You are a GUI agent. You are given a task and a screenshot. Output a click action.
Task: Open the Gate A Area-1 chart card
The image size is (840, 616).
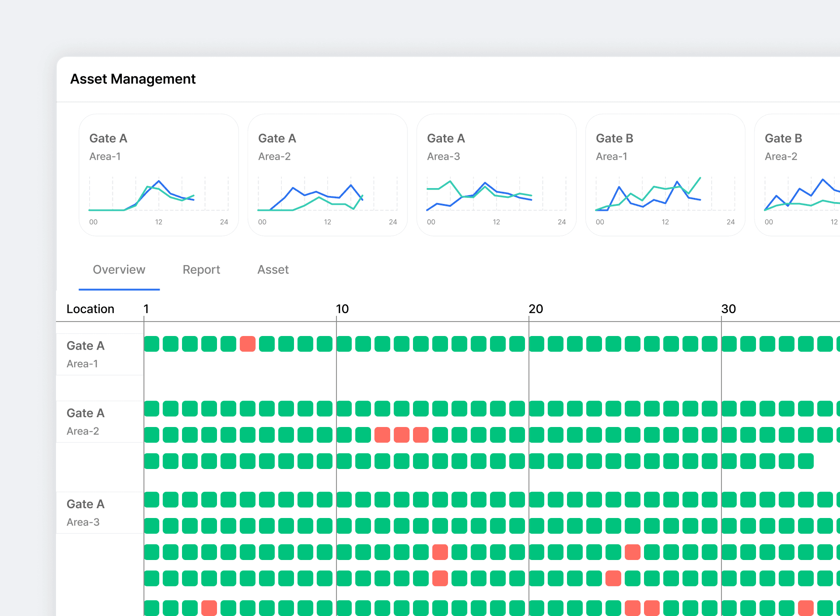(x=159, y=175)
